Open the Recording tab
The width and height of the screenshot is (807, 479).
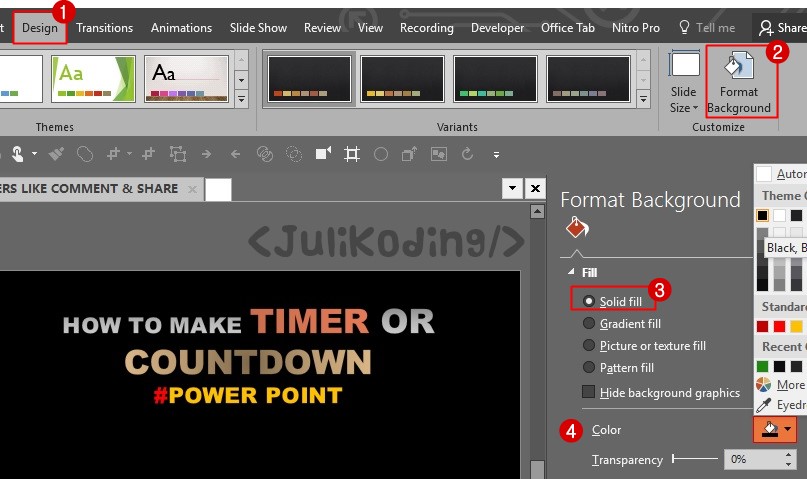(x=427, y=28)
